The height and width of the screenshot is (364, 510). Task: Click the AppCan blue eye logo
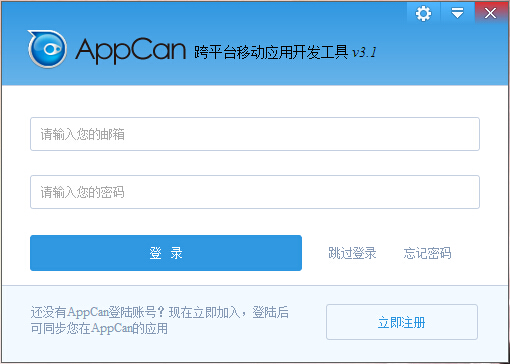tap(47, 49)
